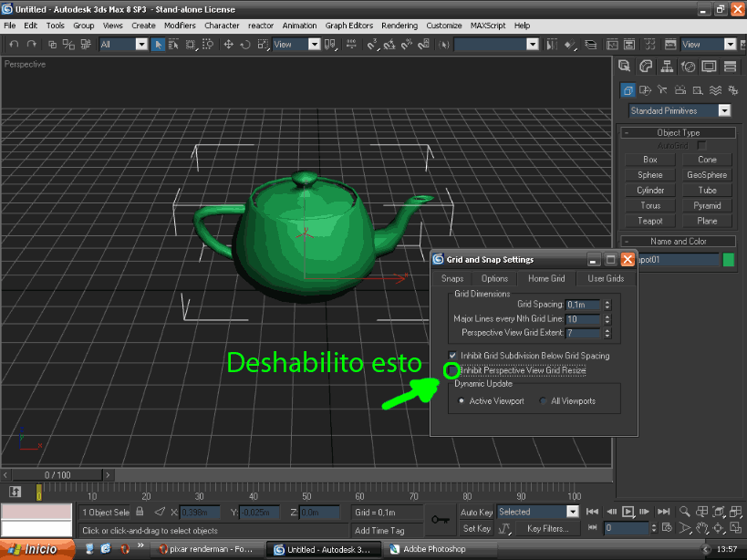
Task: Toggle the selection lock padlock icon
Action: coord(140,512)
